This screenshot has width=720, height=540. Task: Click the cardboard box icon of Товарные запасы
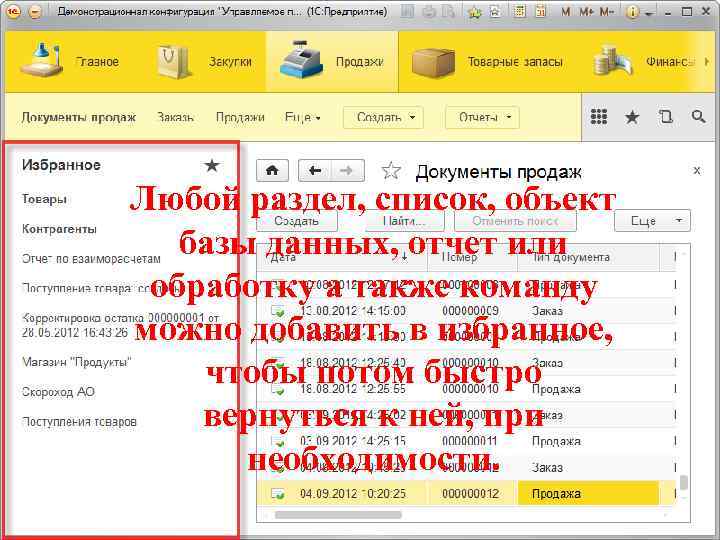point(433,62)
